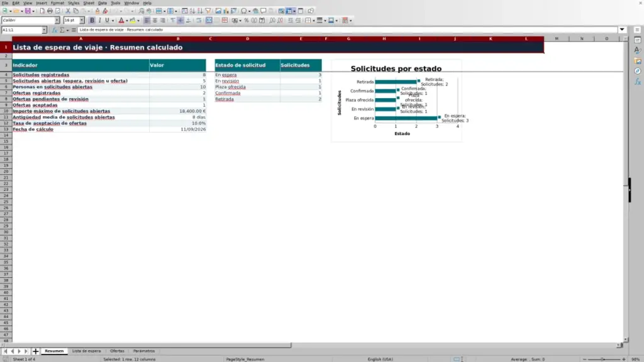Toggle Bold formatting
The image size is (644, 362).
pos(92,21)
